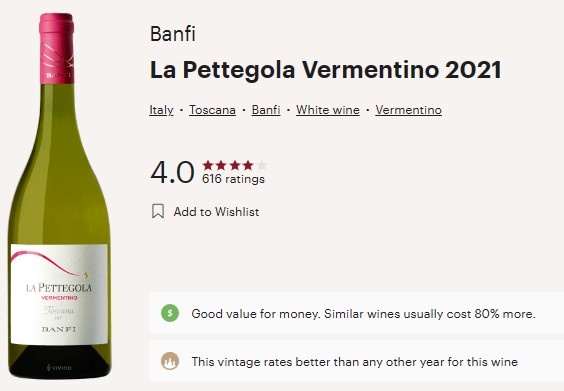Click the fourth red rating star
Screen dimensions: 564x391
pyautogui.click(x=248, y=165)
